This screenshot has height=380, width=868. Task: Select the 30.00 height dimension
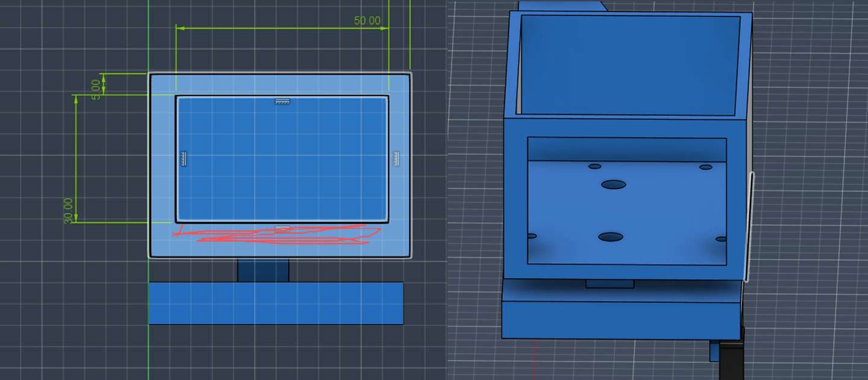[68, 210]
